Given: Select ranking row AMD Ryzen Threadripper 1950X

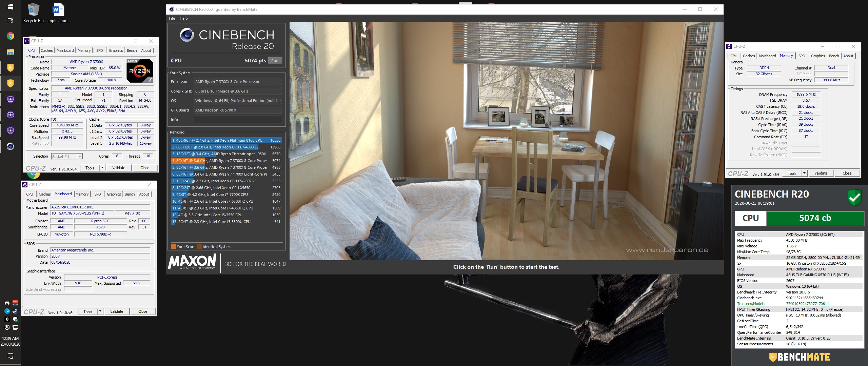Looking at the screenshot, I should coord(226,154).
